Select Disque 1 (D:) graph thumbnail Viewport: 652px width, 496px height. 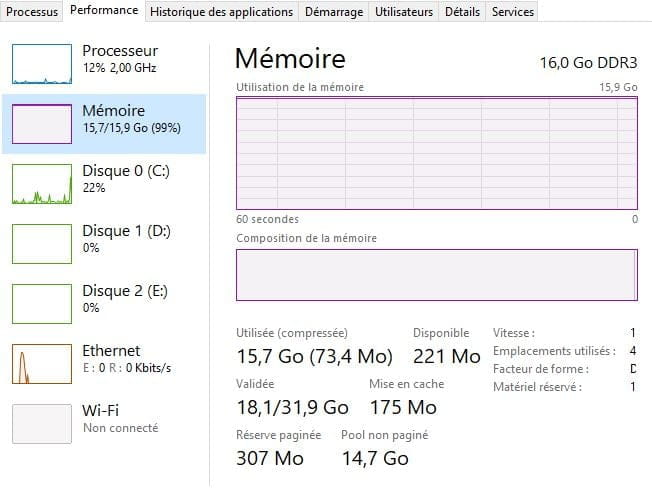point(41,244)
